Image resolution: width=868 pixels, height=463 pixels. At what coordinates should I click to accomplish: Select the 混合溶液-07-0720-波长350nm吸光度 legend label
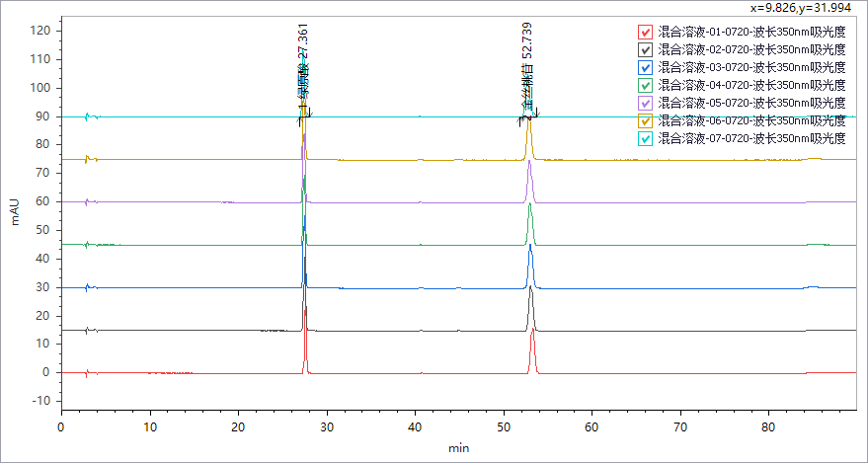751,138
